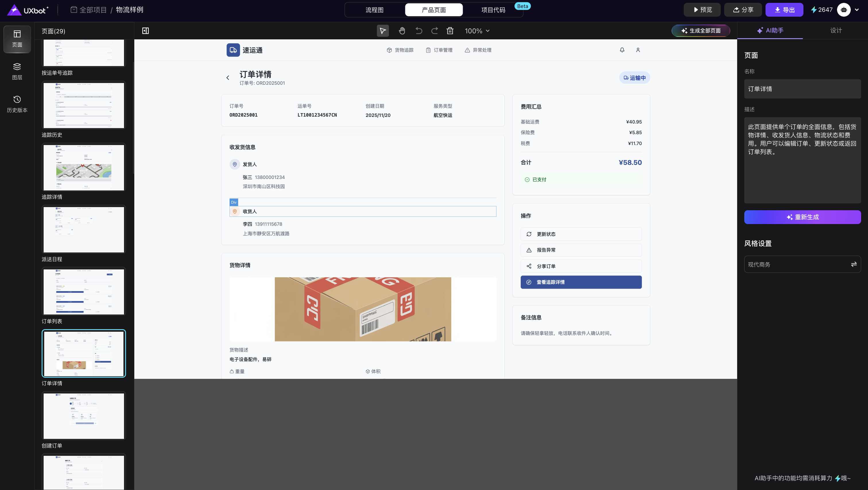Click the 导出 export button
Viewport: 868px width, 490px height.
(784, 10)
